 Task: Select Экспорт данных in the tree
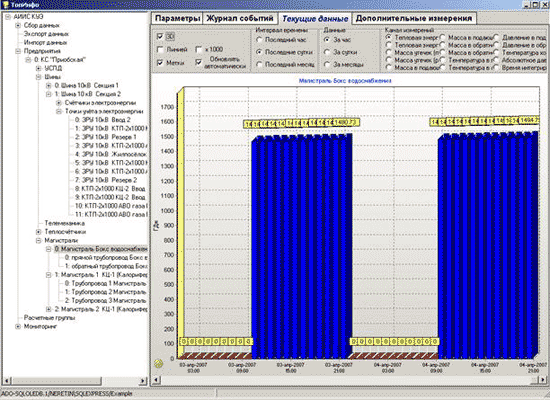coord(46,34)
